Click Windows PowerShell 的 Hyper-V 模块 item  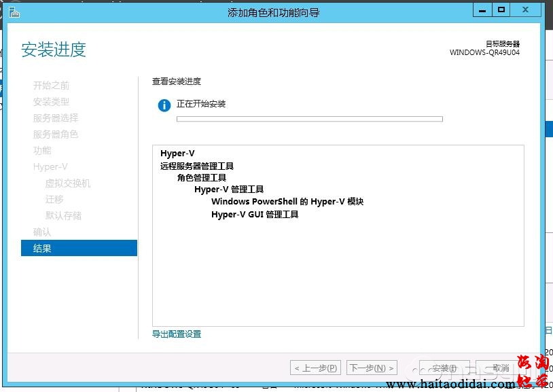(287, 202)
